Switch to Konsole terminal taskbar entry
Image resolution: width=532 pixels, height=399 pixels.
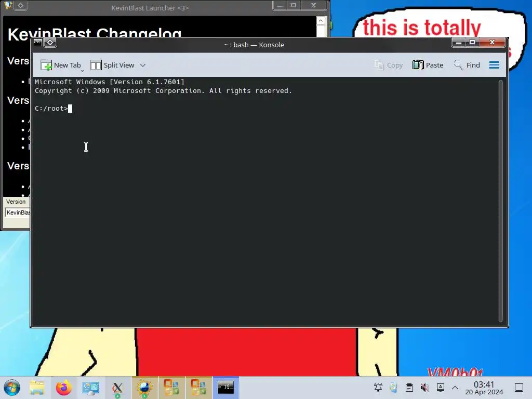225,388
